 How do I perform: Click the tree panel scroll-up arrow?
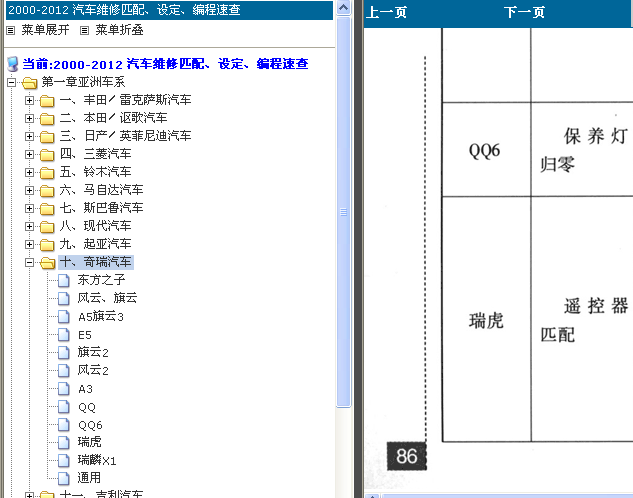coord(344,7)
